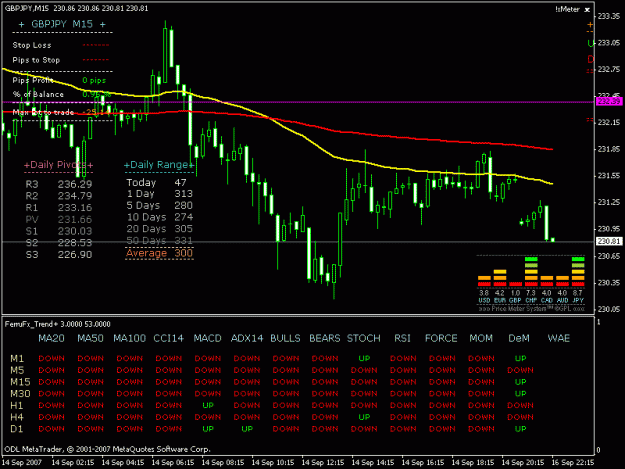Select the '+ GBPJPY M15 +' heading label
The height and width of the screenshot is (469, 625).
pyautogui.click(x=62, y=24)
